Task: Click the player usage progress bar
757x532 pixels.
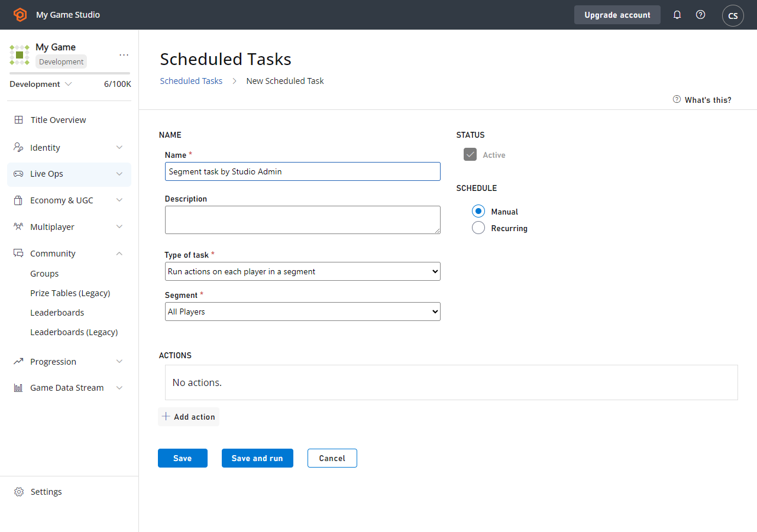Action: coord(70,73)
